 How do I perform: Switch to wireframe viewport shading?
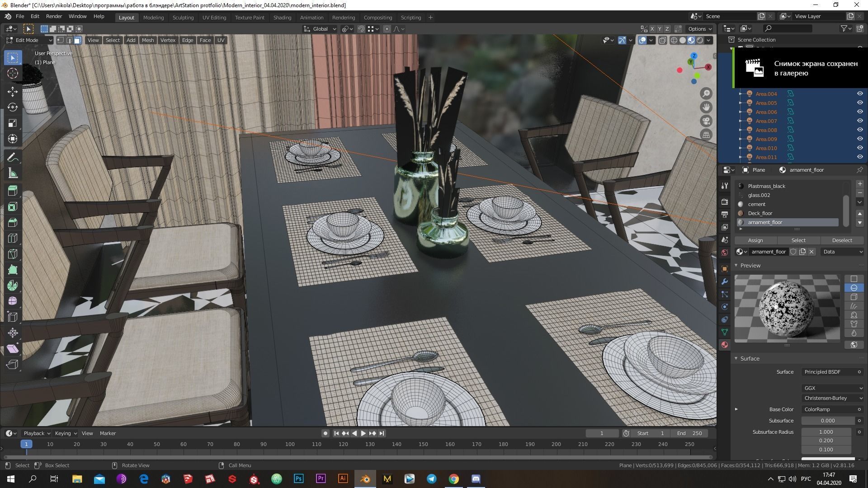(x=674, y=40)
